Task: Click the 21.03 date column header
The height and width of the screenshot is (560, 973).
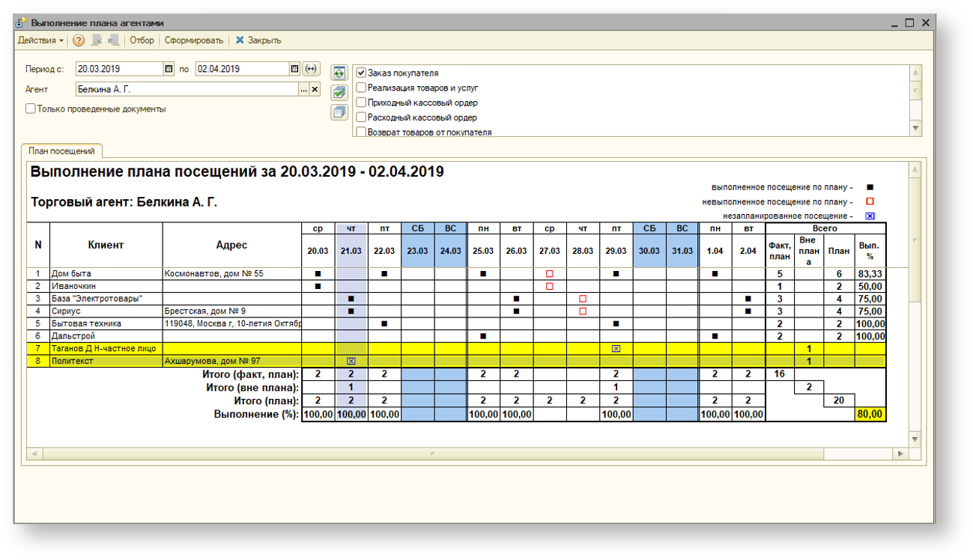Action: [x=351, y=251]
